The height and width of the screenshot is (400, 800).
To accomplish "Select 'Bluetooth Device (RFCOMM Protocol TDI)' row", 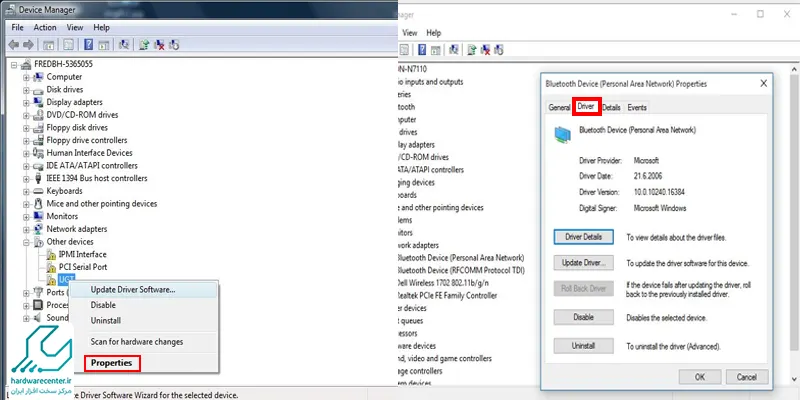I will pos(461,270).
